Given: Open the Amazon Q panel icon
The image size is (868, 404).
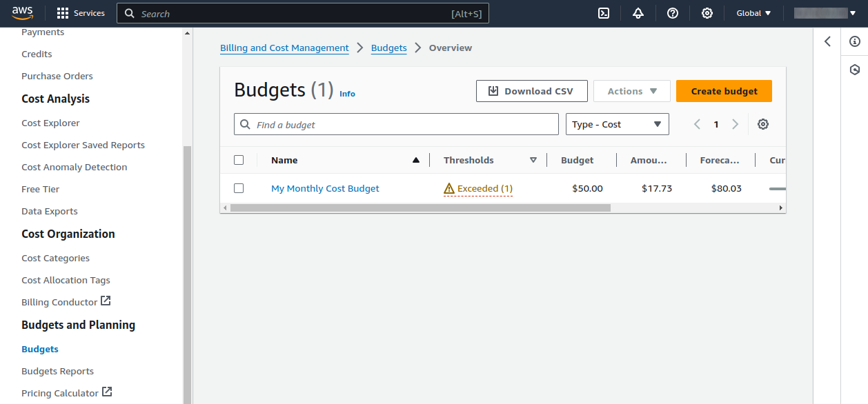Looking at the screenshot, I should [x=855, y=69].
